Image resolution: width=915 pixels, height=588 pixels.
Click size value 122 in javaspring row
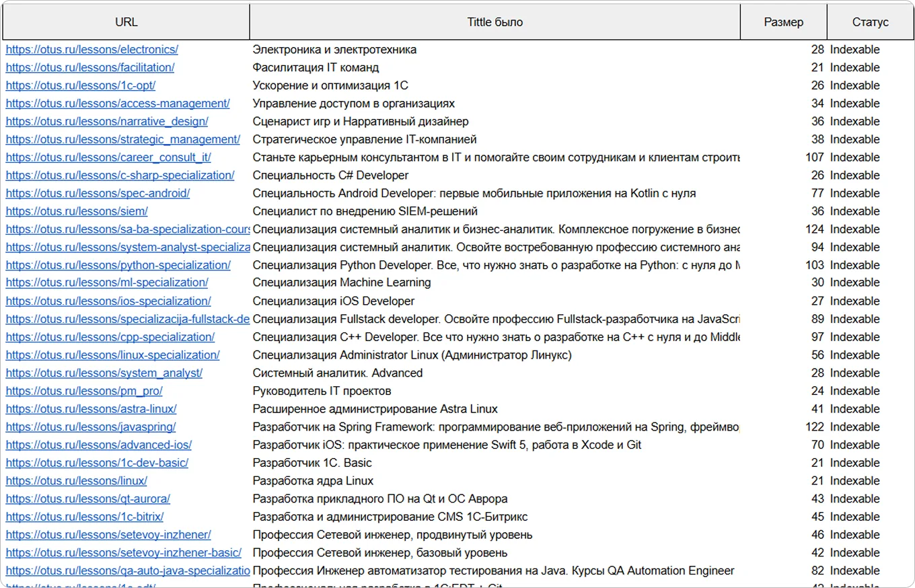[814, 427]
